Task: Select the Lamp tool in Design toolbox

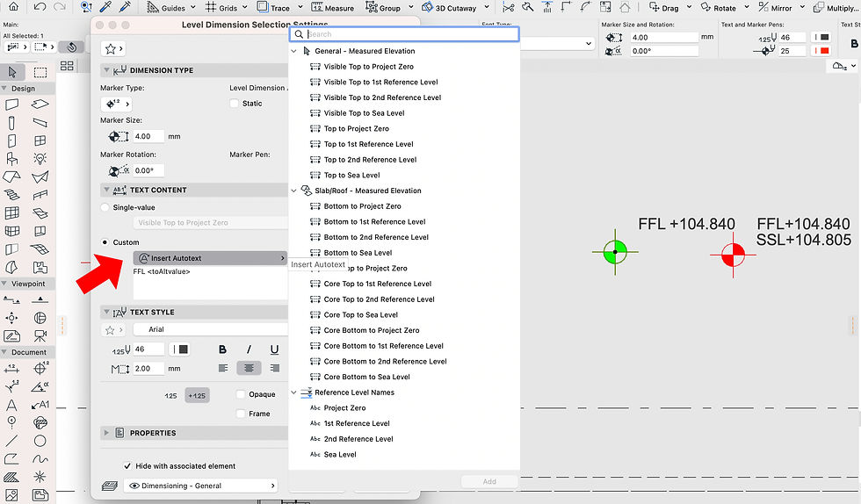Action: pyautogui.click(x=40, y=159)
